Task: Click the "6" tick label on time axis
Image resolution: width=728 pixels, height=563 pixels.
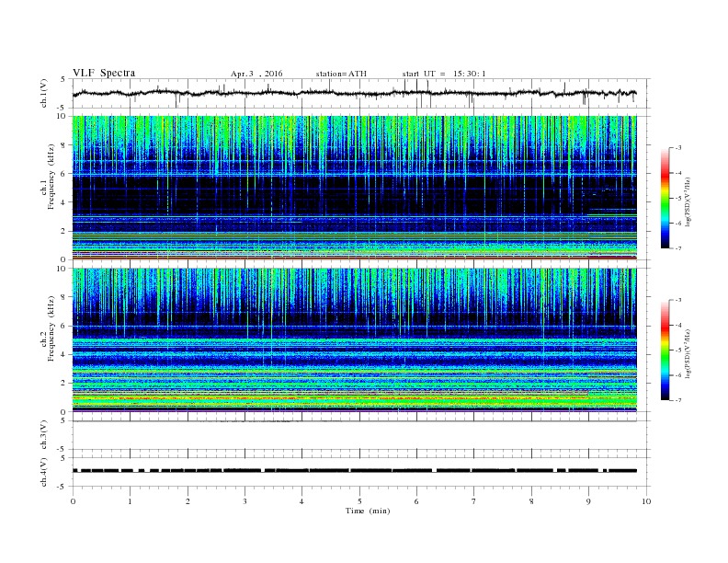Action: 416,501
